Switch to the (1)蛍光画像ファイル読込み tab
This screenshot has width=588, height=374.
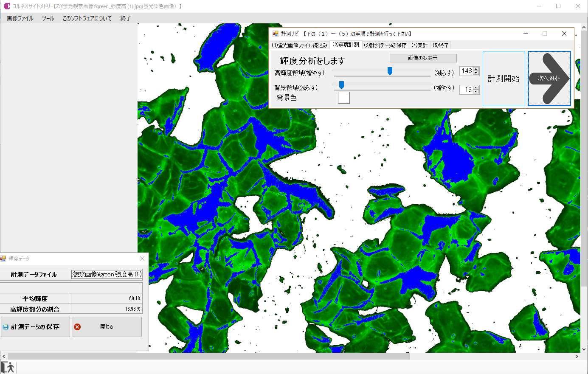click(300, 45)
